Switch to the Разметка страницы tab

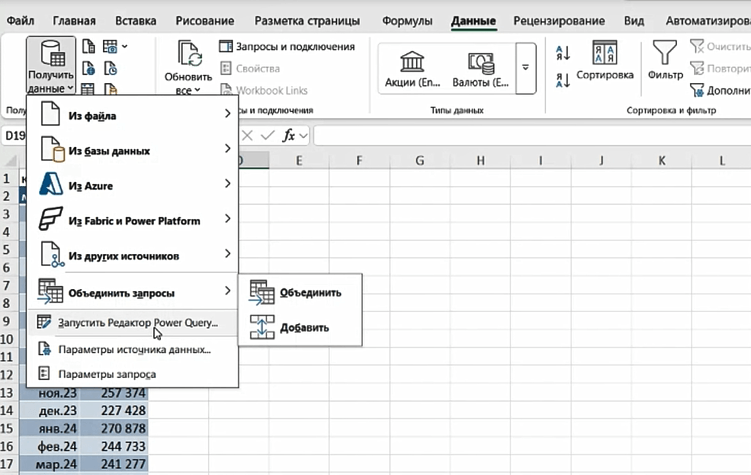pos(307,21)
